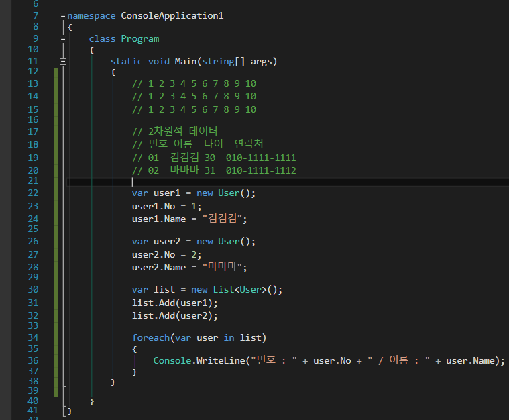Click 'user2.No = 2;' statement
509x420 pixels.
(166, 255)
